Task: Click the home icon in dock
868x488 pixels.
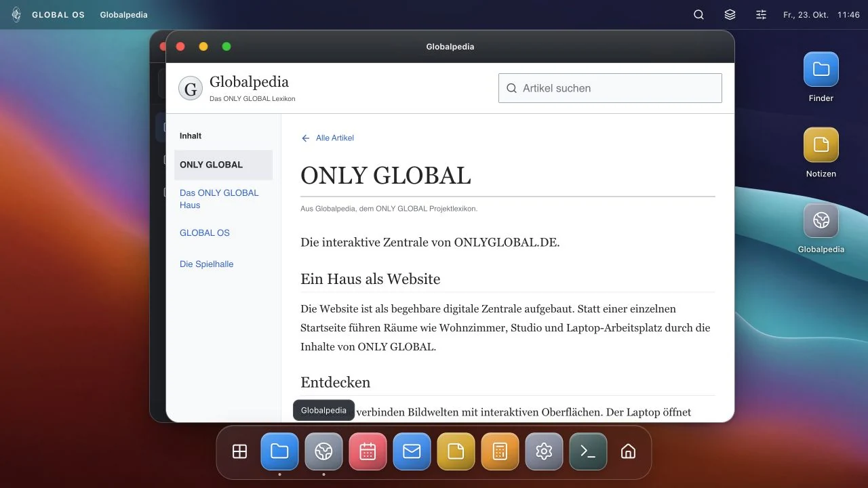Action: pyautogui.click(x=628, y=451)
